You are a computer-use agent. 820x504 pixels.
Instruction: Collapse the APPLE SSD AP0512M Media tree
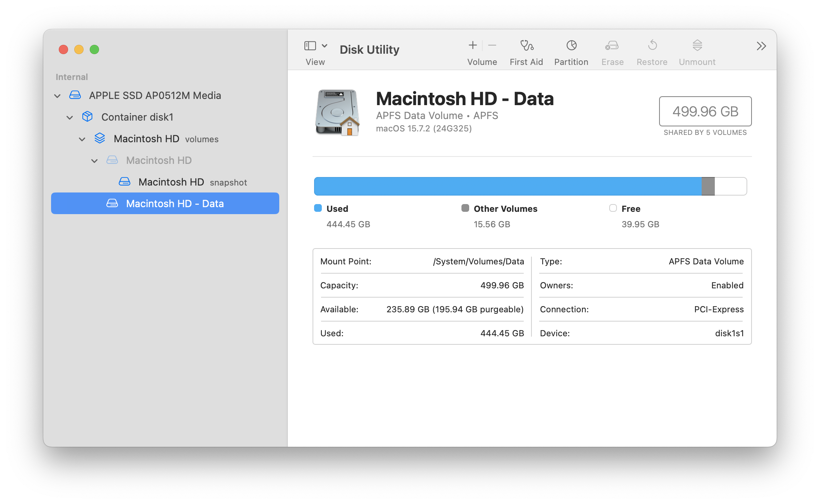click(x=57, y=96)
